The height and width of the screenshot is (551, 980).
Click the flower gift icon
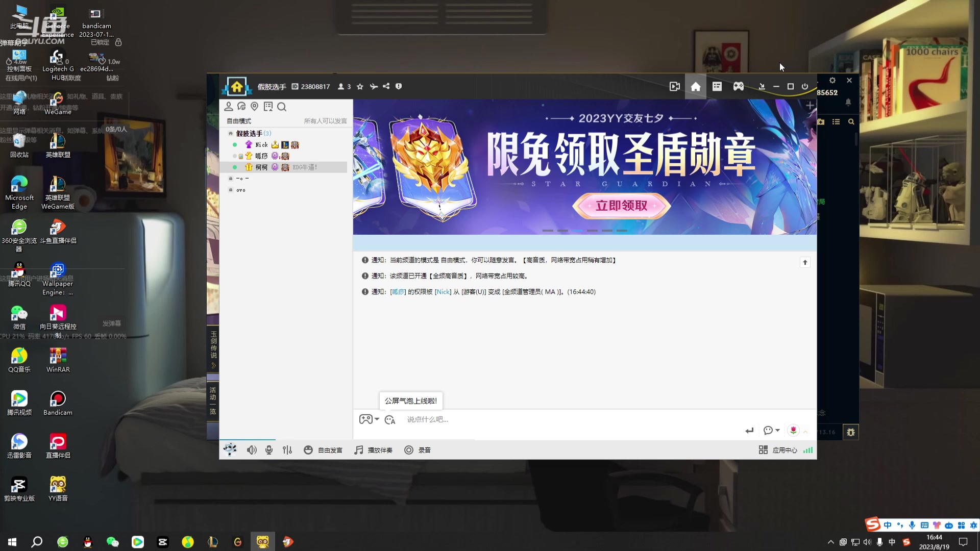[x=793, y=431]
